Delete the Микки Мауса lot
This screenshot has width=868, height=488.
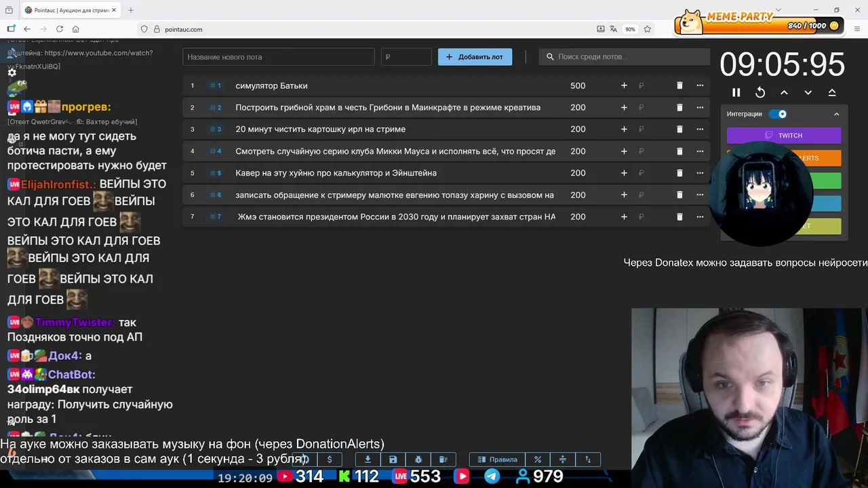[679, 151]
